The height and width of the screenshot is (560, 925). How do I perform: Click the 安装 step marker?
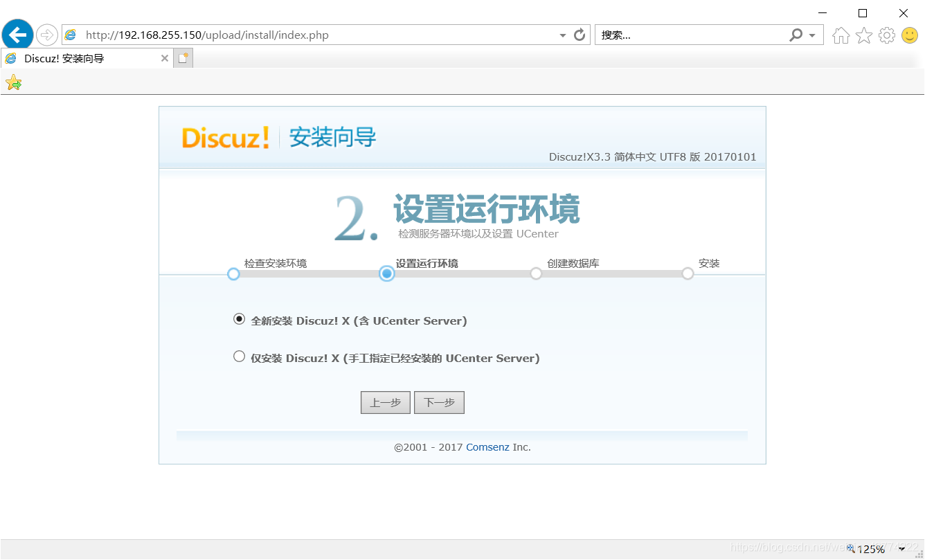(688, 274)
